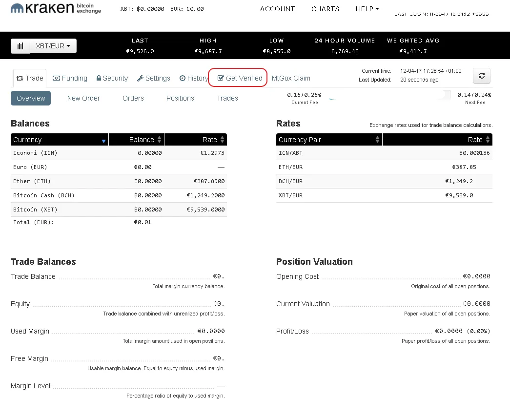The image size is (510, 420).
Task: Select the Iconomi (ICN) balance row
Action: coord(119,153)
